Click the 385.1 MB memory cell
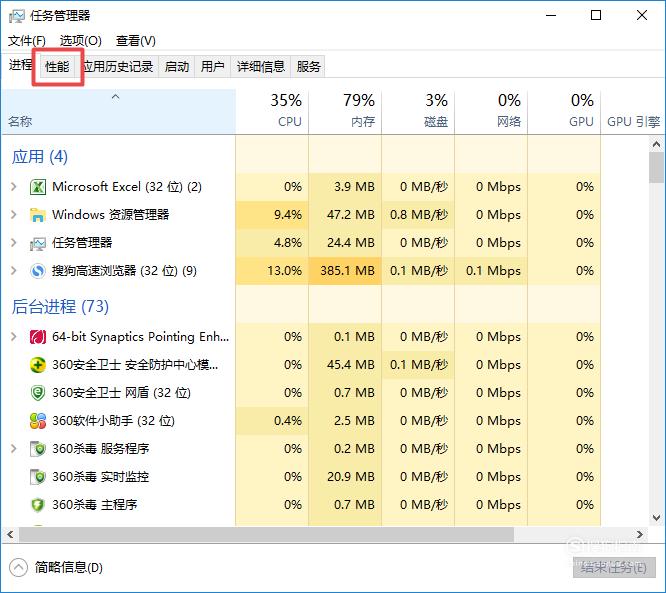 [x=345, y=271]
